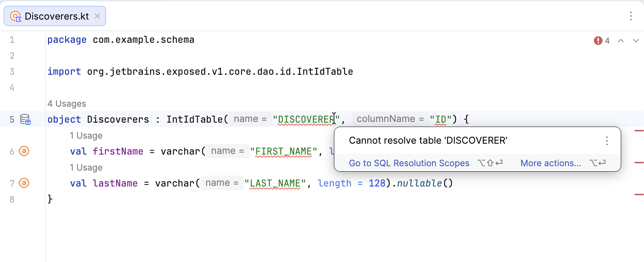Click the length parameter name on line 7

tap(334, 183)
